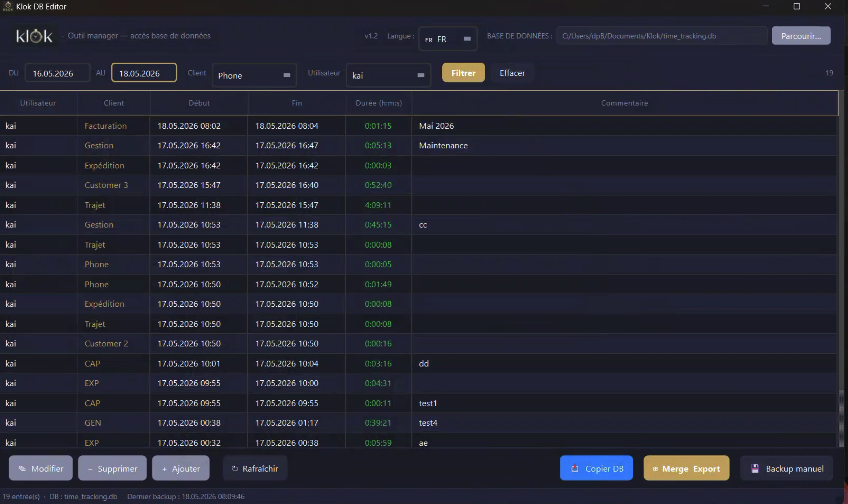Viewport: 848px width, 504px height.
Task: Sort by the Commentaire column header
Action: pos(624,103)
